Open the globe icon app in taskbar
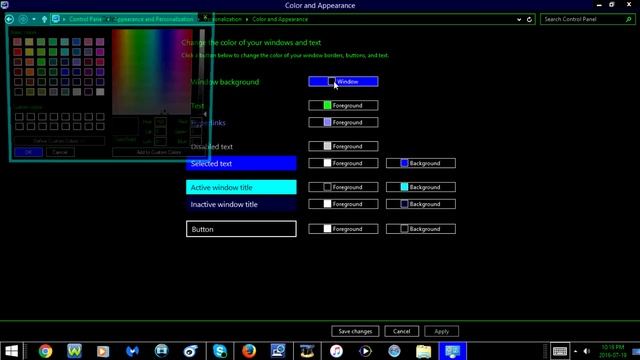 (394, 351)
